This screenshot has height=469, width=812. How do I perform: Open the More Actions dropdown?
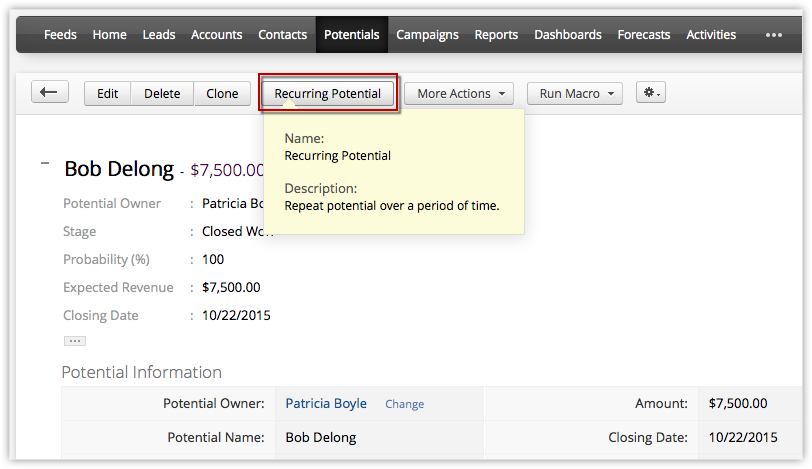(458, 93)
